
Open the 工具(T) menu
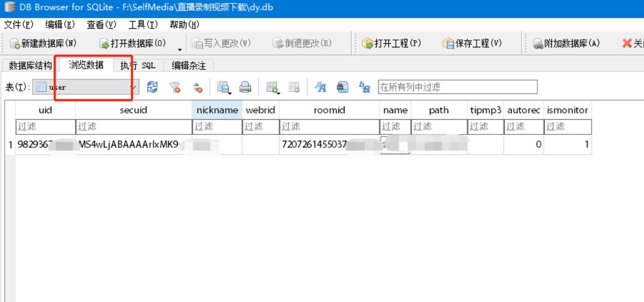click(x=143, y=25)
